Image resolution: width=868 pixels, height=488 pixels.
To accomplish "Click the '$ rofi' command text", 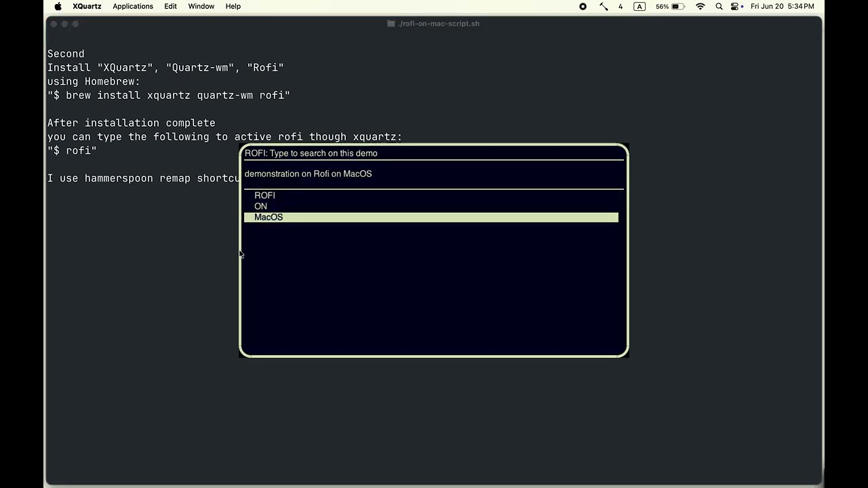I will coord(72,150).
